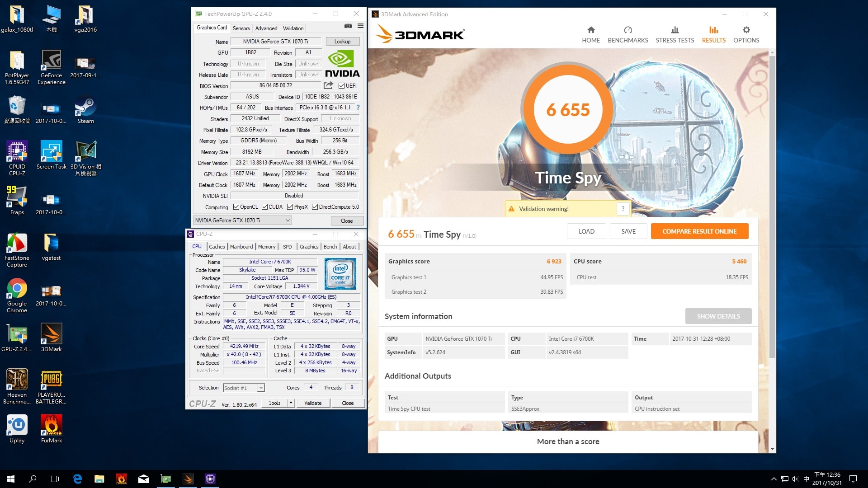Open the FurMark desktop icon

click(x=51, y=429)
